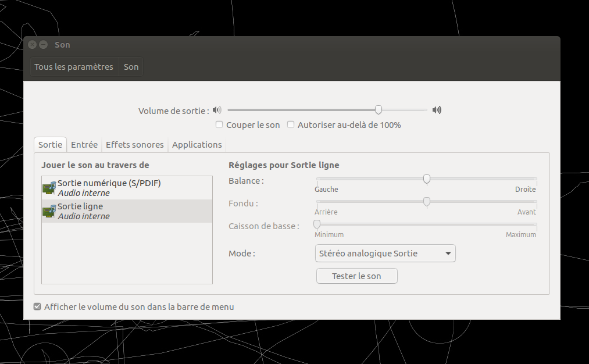
Task: Tick Autoriser au-delà de 100%
Action: click(x=291, y=124)
